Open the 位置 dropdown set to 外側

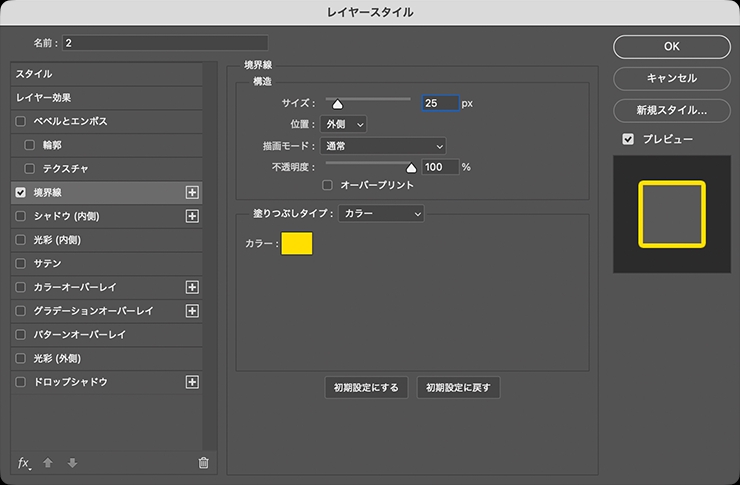(344, 124)
